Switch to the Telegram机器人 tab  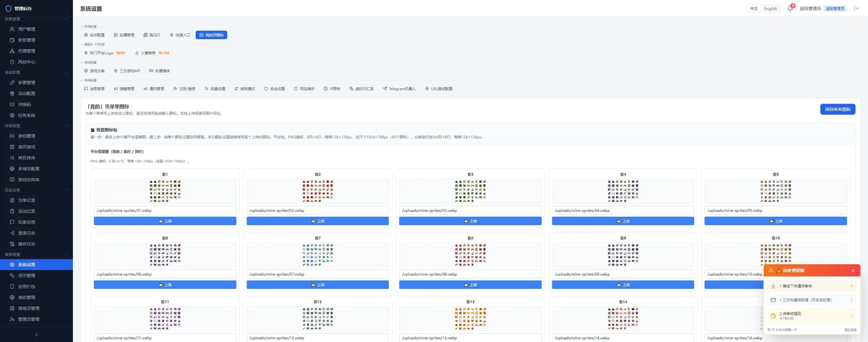click(399, 89)
